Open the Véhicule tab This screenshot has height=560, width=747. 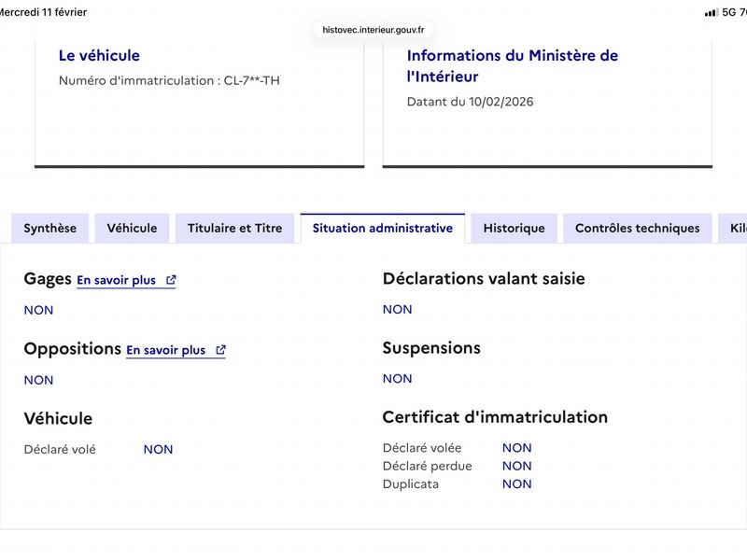tap(132, 229)
